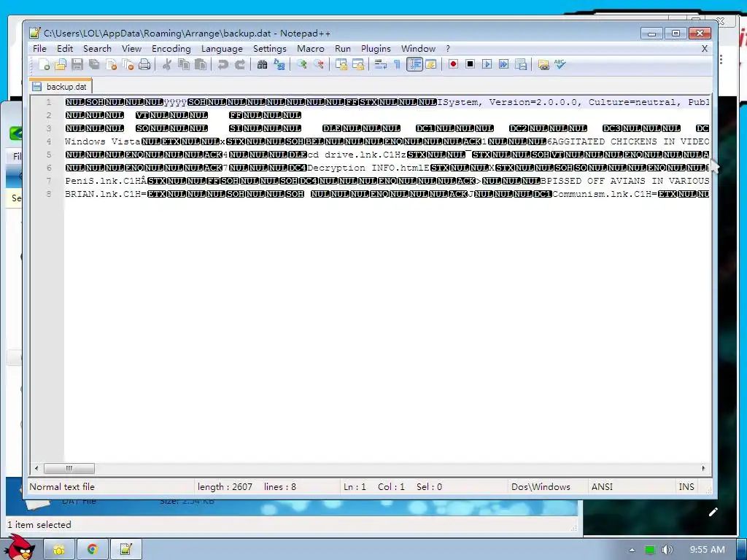This screenshot has width=747, height=560.
Task: Close document with menu bar X
Action: (705, 49)
